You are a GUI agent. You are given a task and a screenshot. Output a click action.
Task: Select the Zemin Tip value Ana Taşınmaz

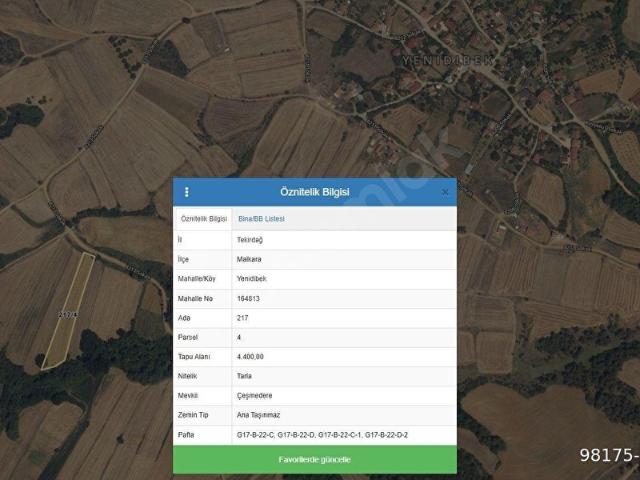[258, 415]
